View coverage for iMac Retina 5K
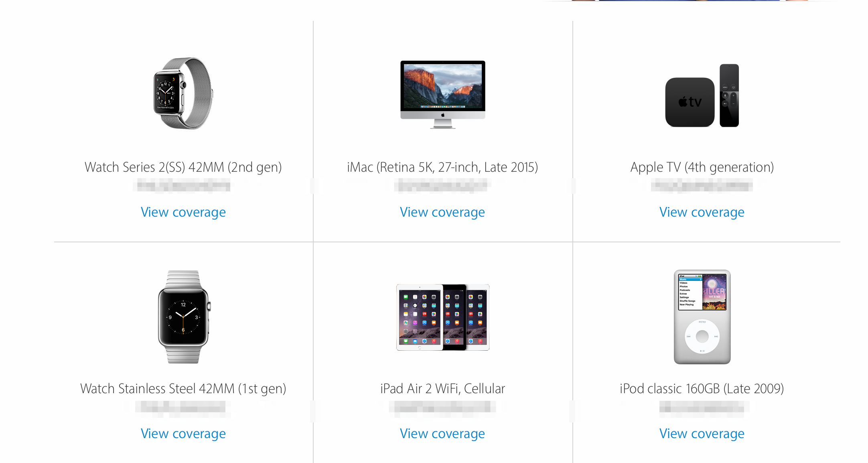The height and width of the screenshot is (463, 868). point(442,212)
